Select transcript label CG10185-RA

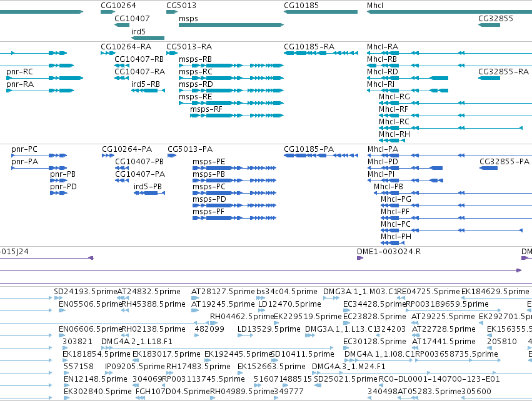pyautogui.click(x=309, y=46)
